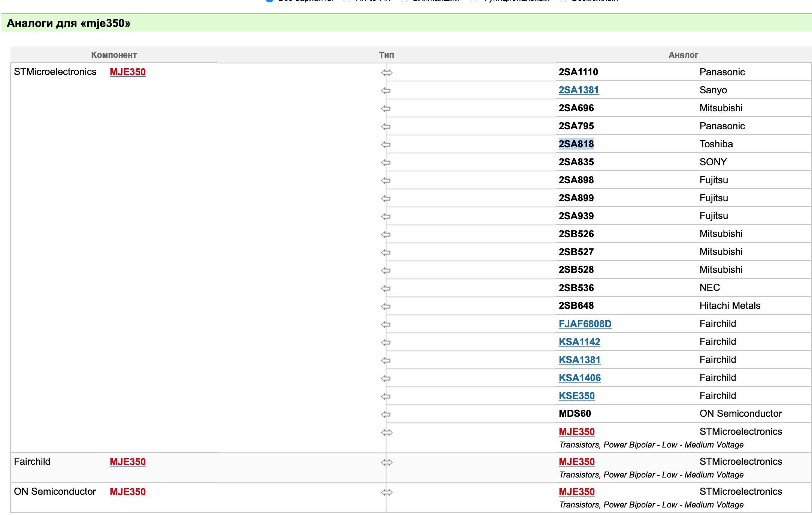This screenshot has width=812, height=515.
Task: Click the arrow icon in the 2SA818 Toshiba row
Action: [x=386, y=144]
